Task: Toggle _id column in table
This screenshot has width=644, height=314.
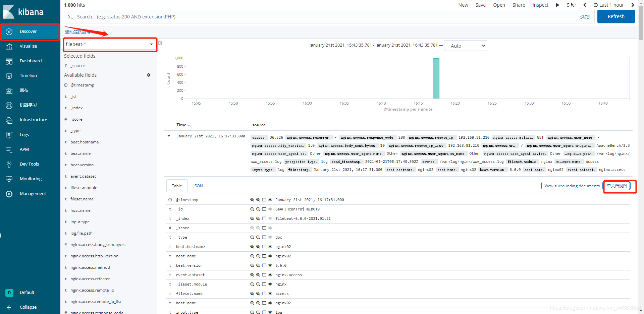Action: pyautogui.click(x=264, y=209)
